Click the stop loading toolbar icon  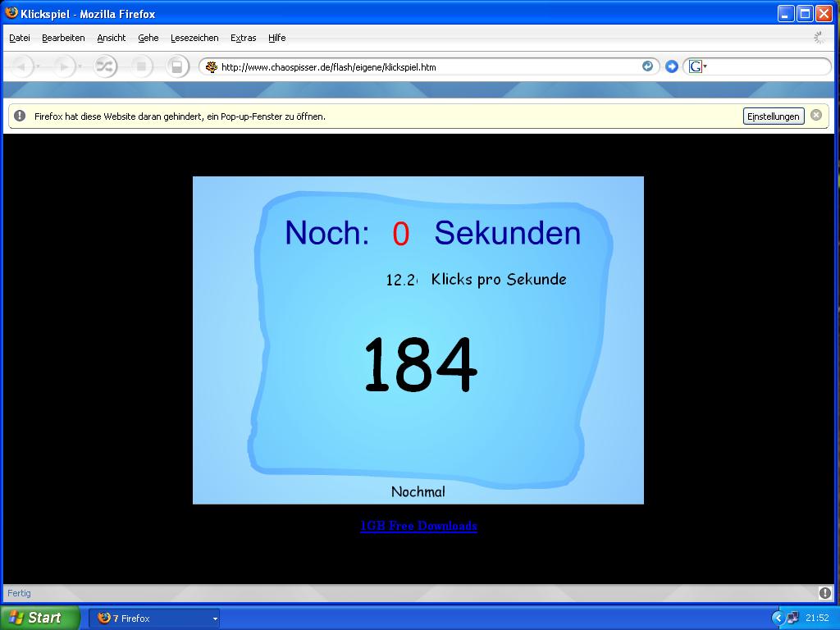(x=141, y=66)
